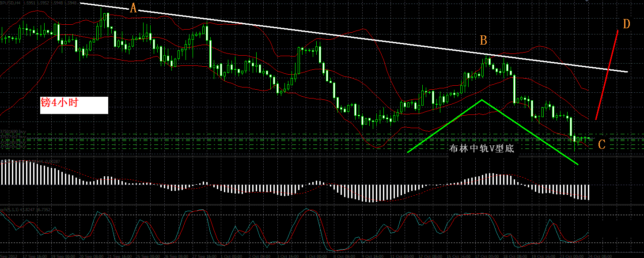
Task: Click the red projected line toward D
Action: coord(606,75)
